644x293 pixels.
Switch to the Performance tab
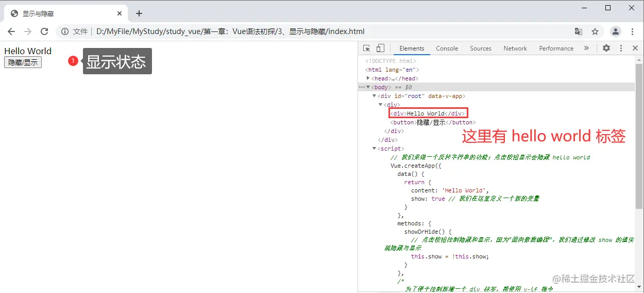point(556,48)
